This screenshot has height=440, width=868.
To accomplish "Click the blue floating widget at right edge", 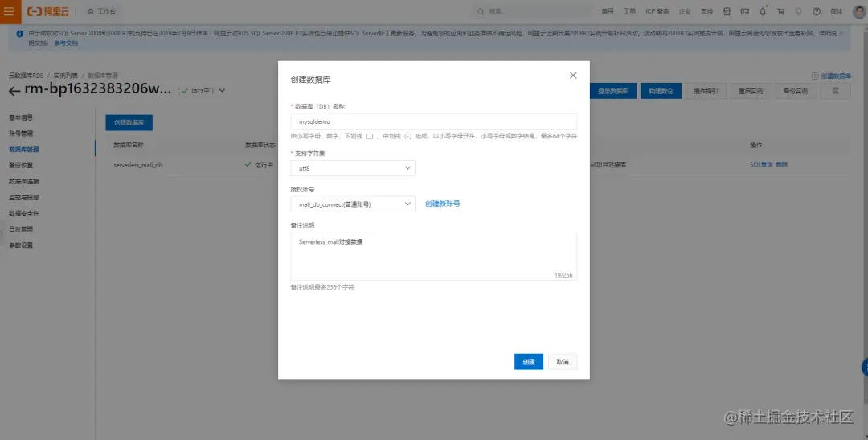I will tap(865, 367).
